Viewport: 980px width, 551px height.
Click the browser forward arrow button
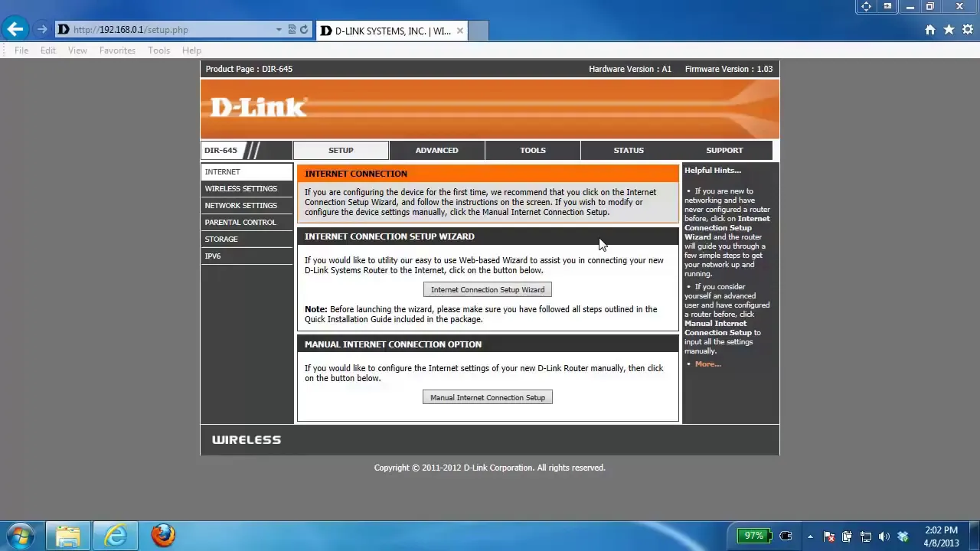pyautogui.click(x=41, y=30)
